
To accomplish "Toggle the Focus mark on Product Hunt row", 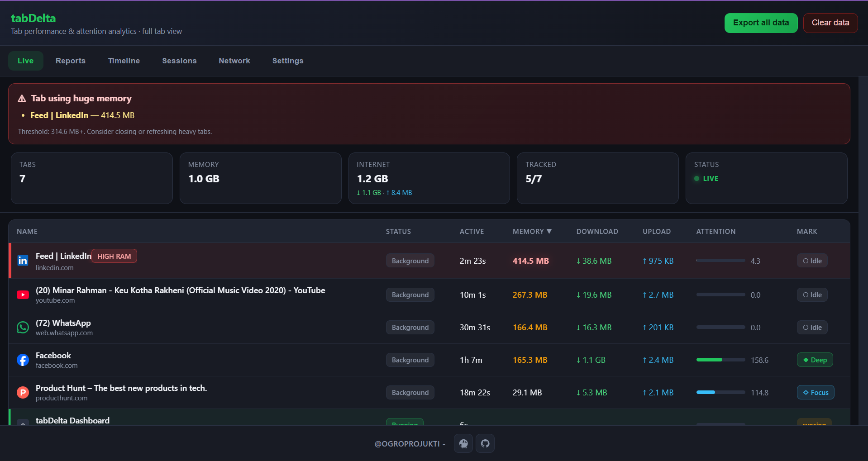I will point(816,393).
